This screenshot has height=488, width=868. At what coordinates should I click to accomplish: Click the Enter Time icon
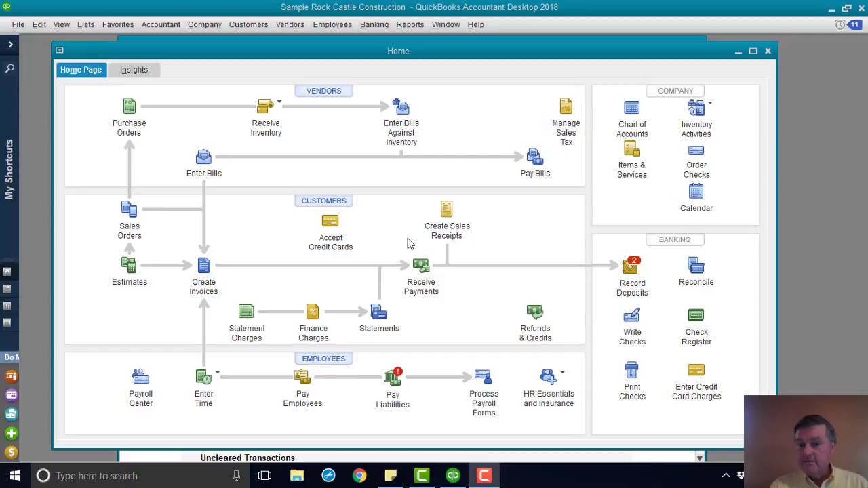pos(203,376)
